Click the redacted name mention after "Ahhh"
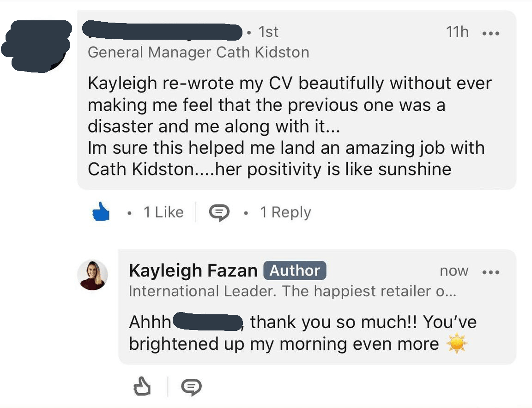 tap(208, 321)
